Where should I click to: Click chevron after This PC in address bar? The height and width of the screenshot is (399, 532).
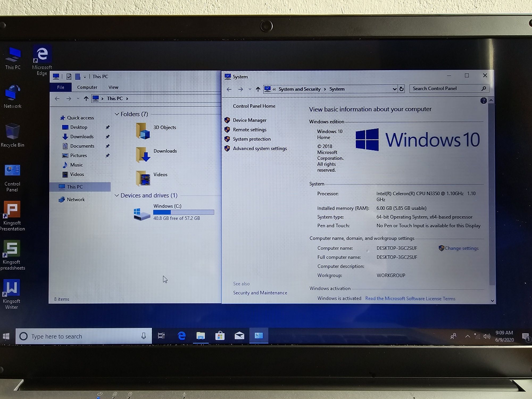click(x=127, y=99)
